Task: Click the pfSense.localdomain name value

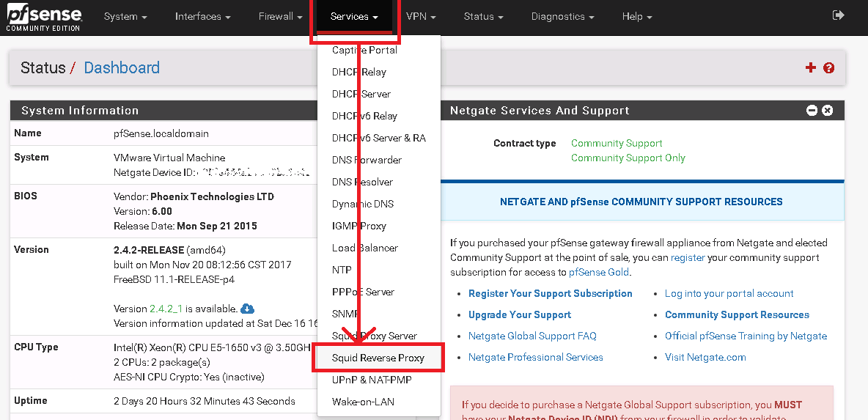Action: point(161,133)
